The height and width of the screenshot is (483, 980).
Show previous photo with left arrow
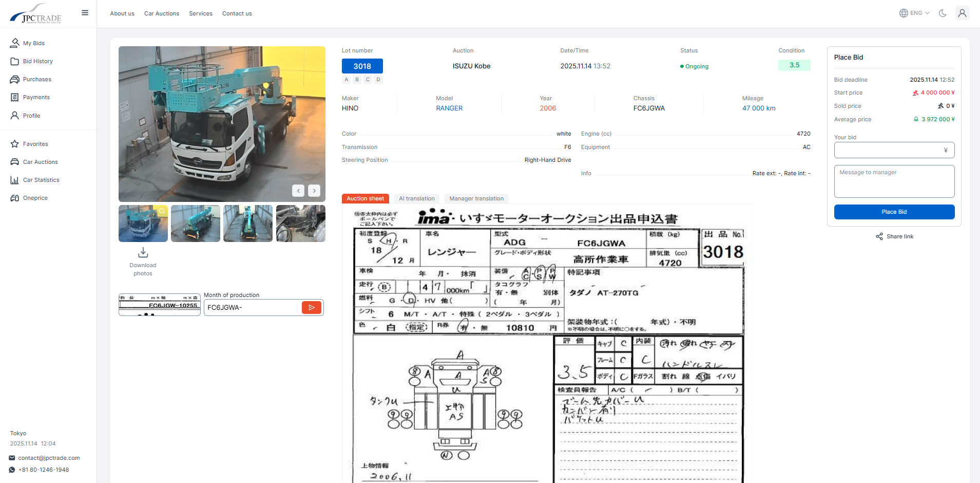[x=298, y=191]
